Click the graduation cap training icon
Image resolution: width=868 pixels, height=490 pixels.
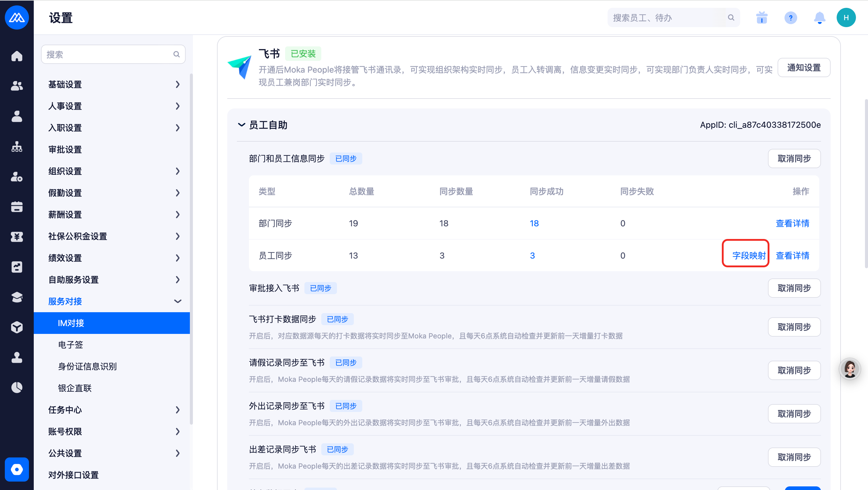[17, 297]
